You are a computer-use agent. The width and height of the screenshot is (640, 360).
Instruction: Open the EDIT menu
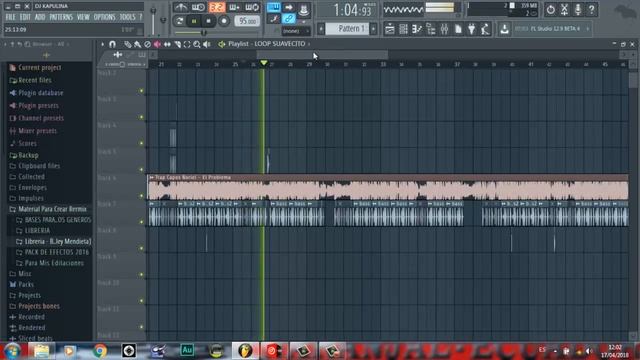[x=25, y=17]
